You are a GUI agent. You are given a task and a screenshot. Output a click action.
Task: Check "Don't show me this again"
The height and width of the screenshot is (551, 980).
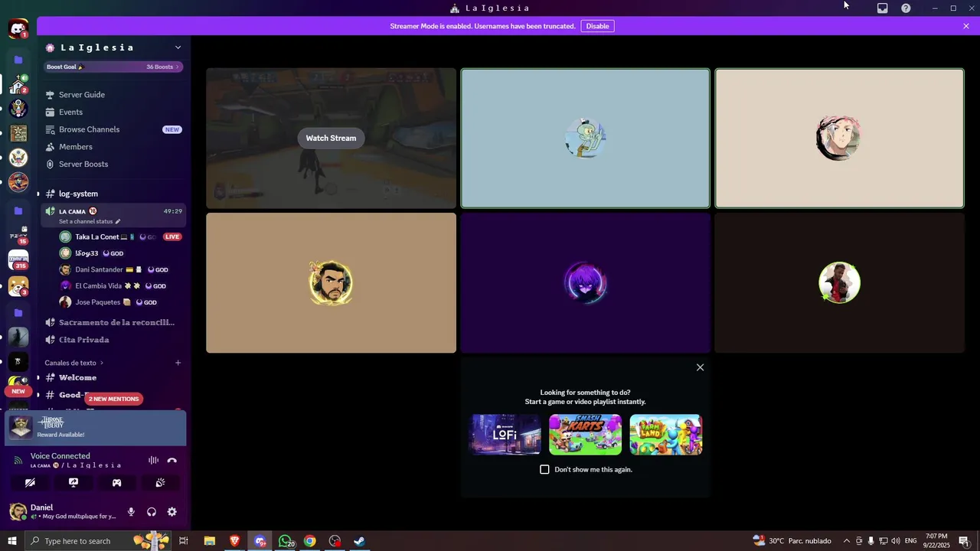[x=544, y=469]
